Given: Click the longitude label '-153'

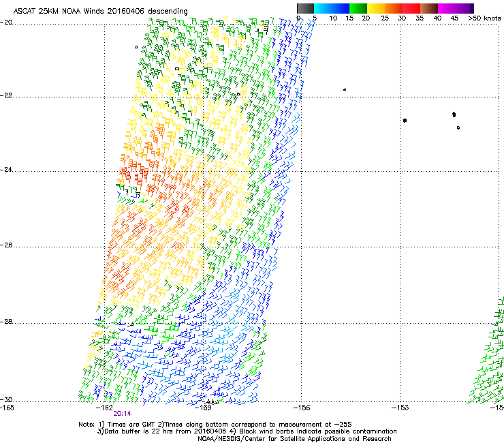Looking at the screenshot, I should 400,408.
